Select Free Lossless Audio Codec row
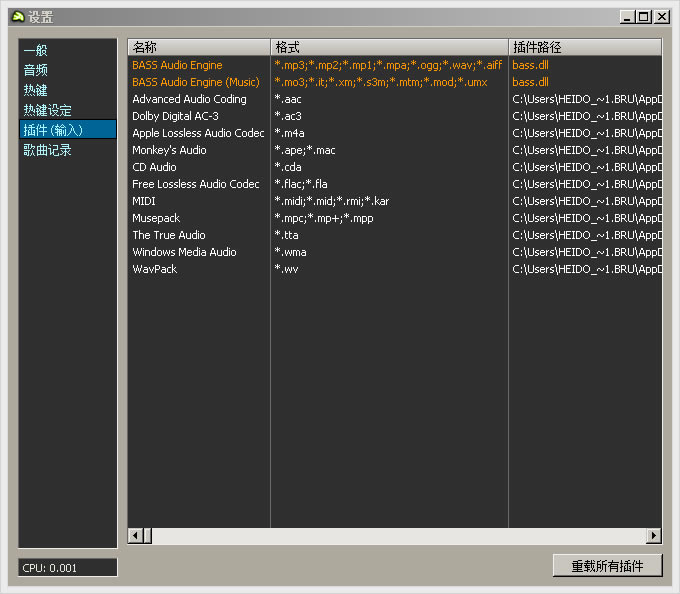680x594 pixels. [x=196, y=184]
